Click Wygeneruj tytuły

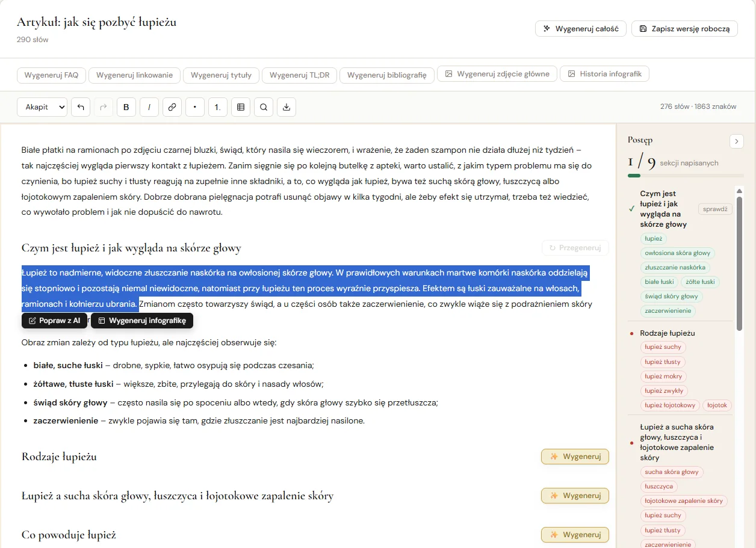coord(221,75)
